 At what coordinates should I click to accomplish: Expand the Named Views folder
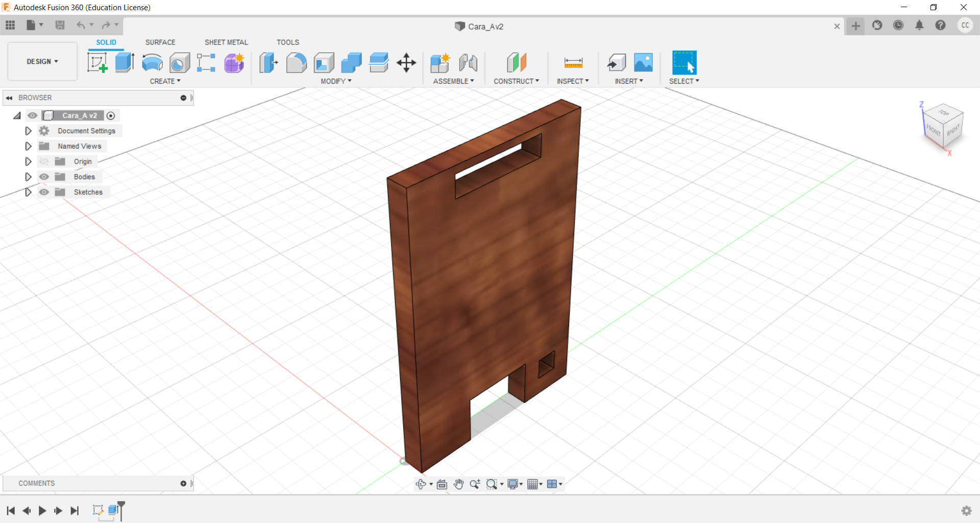coord(29,146)
